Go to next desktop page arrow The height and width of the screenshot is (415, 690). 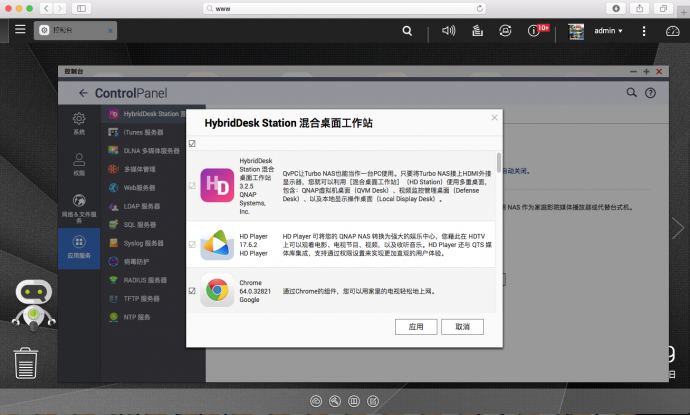click(678, 228)
